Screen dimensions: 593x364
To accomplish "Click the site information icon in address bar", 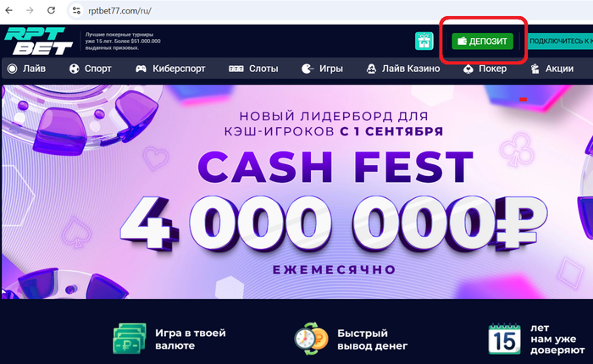I will [x=77, y=11].
